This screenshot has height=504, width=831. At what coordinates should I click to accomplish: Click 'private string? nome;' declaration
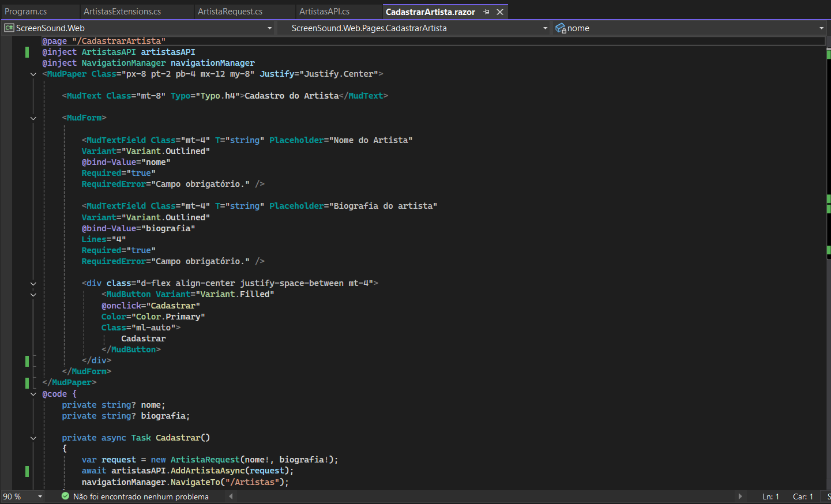coord(114,405)
